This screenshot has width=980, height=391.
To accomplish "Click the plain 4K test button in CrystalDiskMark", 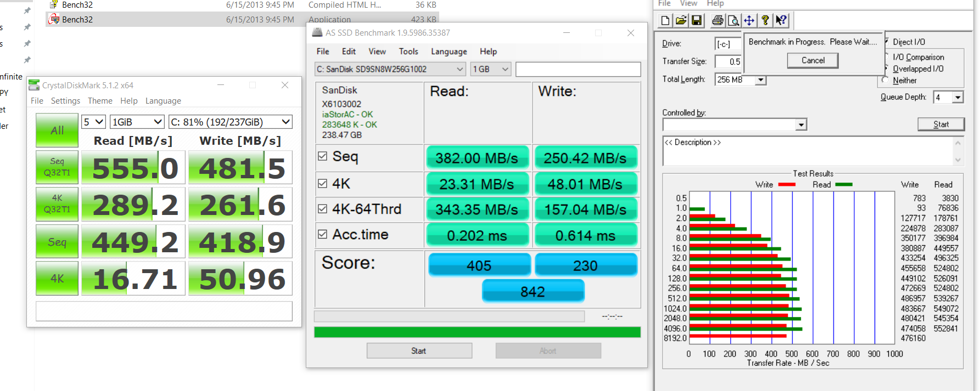I will (x=57, y=278).
